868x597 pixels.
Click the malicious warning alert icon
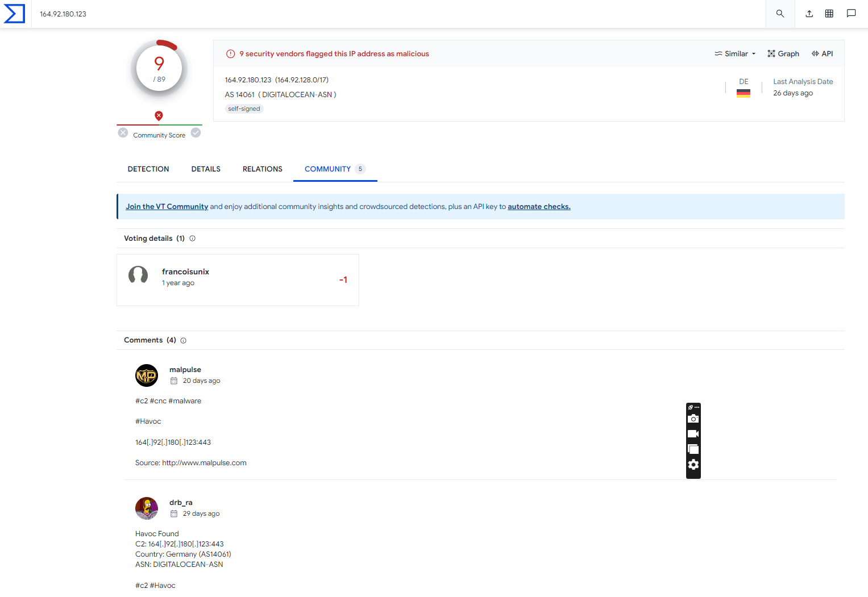click(231, 54)
